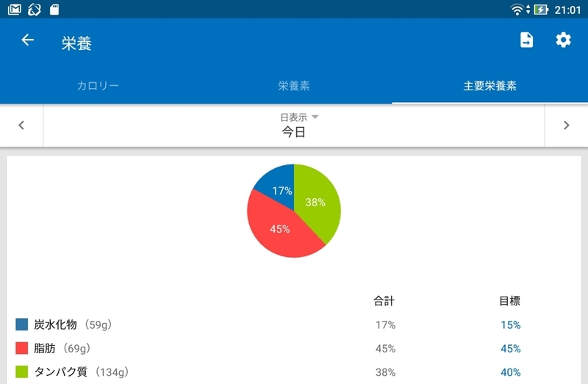Tap the Wi-Fi status icon

[x=517, y=10]
